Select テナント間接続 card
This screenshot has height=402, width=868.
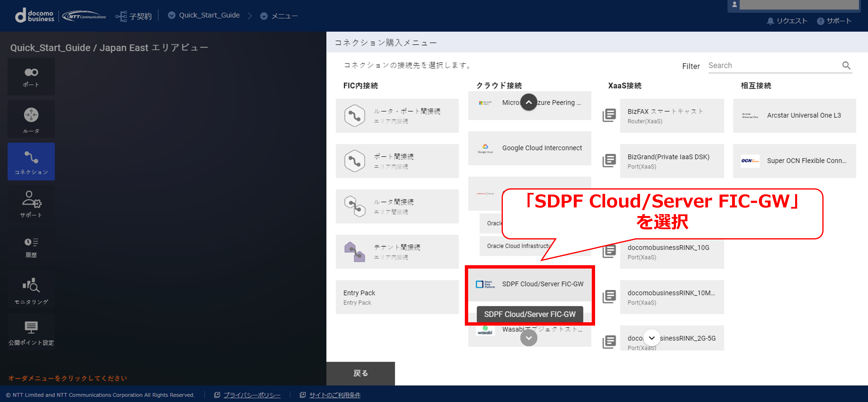click(397, 252)
